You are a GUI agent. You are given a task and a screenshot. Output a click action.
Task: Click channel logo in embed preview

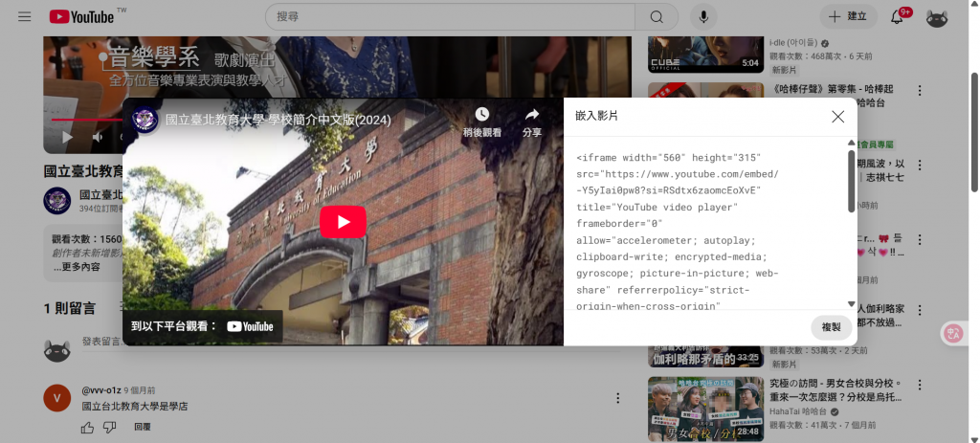(145, 119)
